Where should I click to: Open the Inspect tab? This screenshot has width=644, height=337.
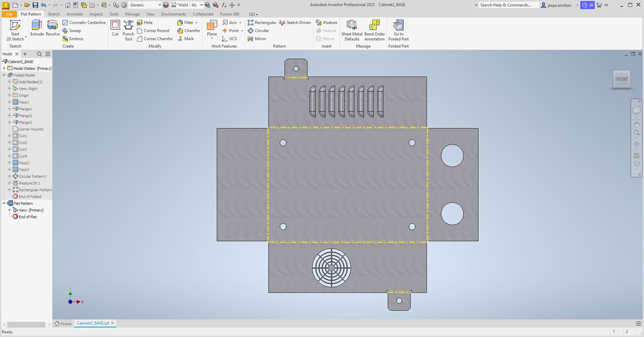pyautogui.click(x=96, y=14)
